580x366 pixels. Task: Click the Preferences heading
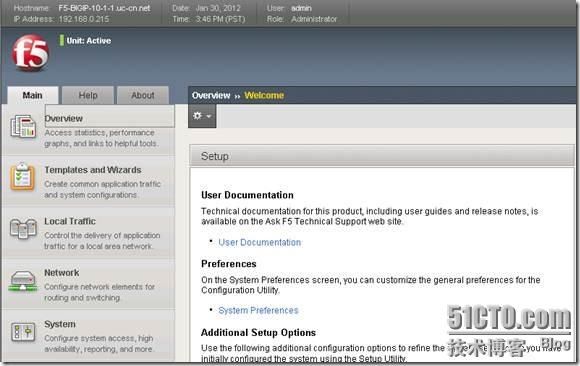pos(229,264)
